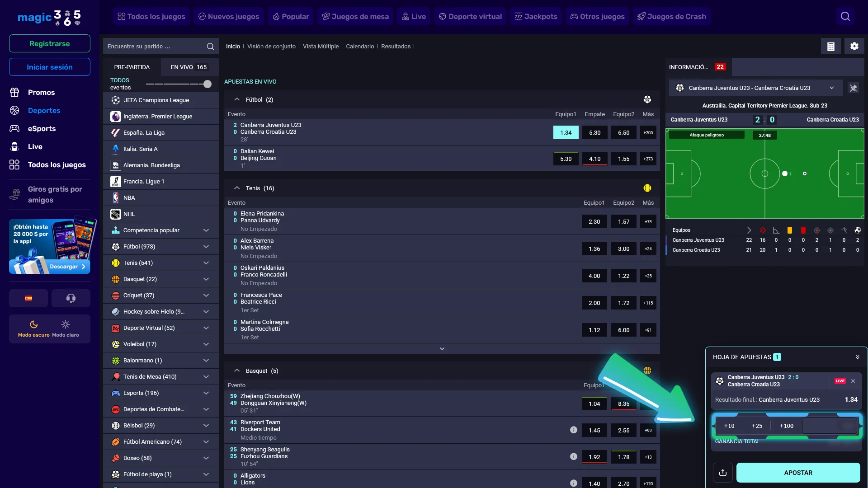868x488 pixels.
Task: Open Juegos de mesa menu
Action: point(355,17)
